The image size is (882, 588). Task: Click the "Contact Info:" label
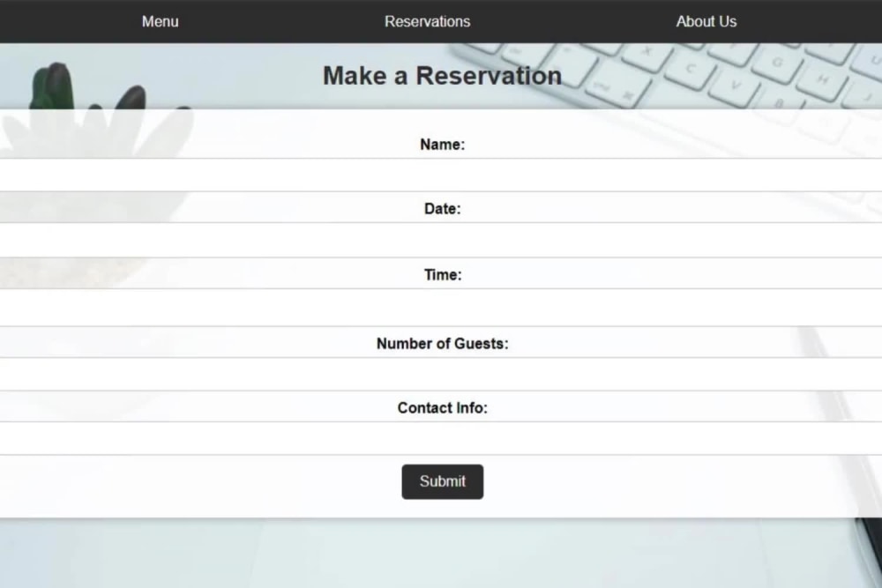[x=443, y=407]
